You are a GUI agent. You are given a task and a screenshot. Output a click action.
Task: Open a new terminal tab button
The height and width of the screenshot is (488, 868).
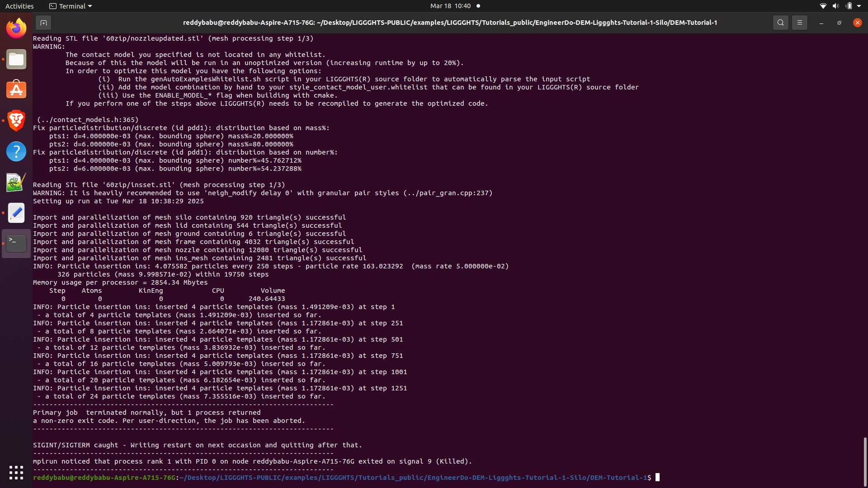43,23
